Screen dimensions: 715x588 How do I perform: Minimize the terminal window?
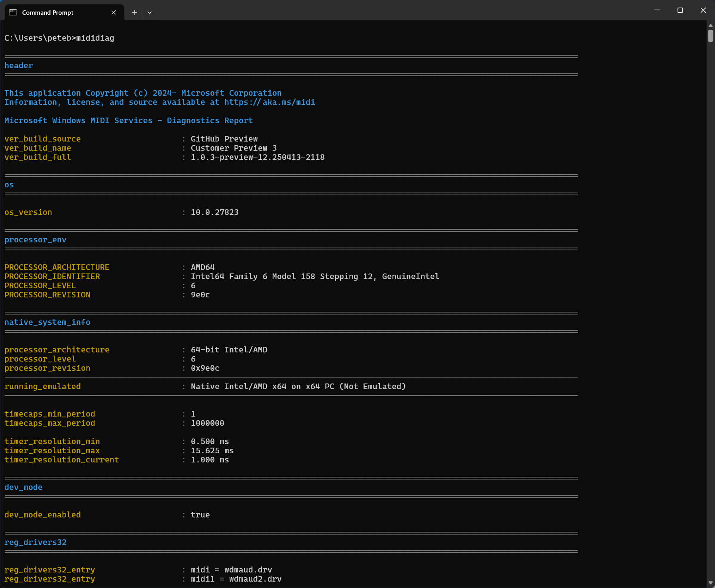[657, 10]
